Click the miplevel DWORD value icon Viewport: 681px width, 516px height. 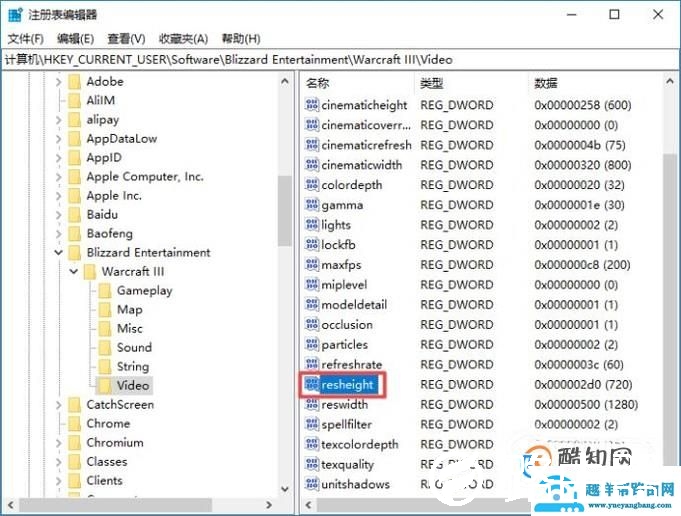click(x=312, y=284)
